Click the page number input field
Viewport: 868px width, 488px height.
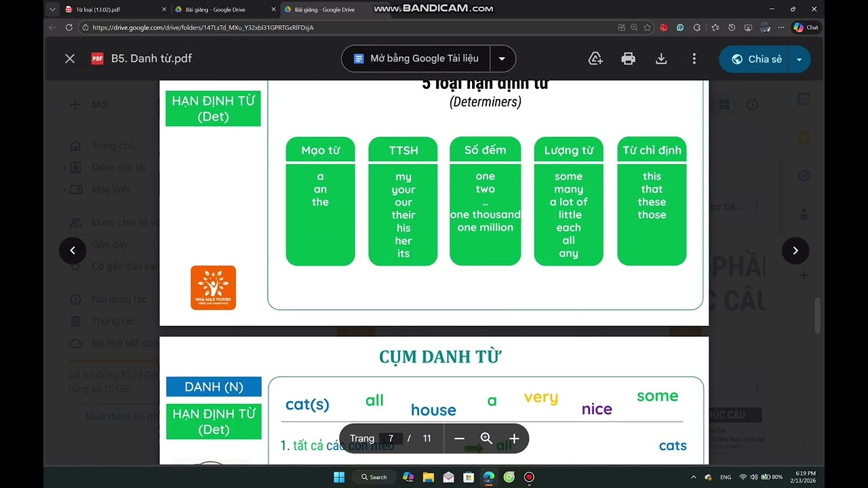click(391, 439)
